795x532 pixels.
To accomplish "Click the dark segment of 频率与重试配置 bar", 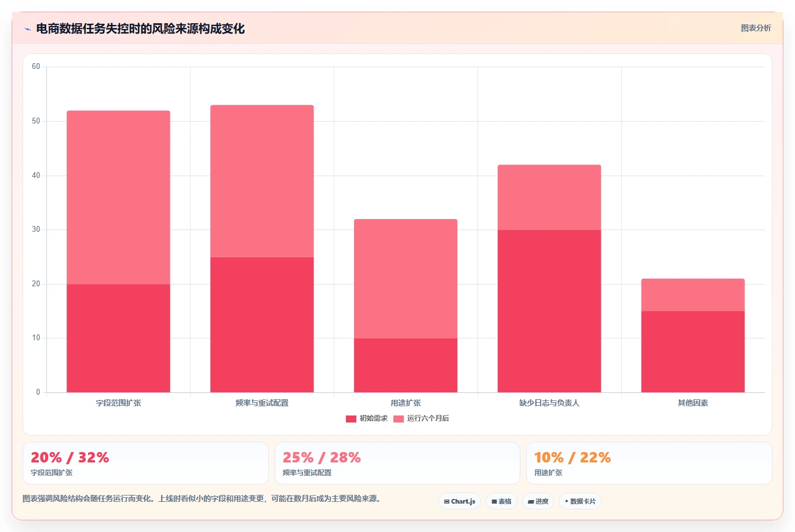I will 262,325.
